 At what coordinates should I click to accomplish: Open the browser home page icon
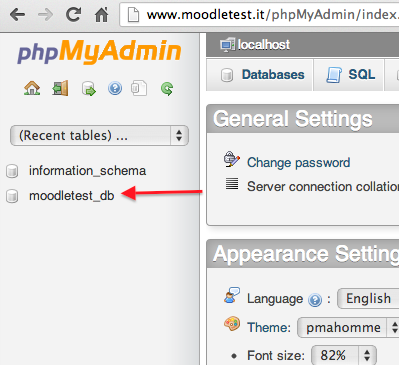coord(101,15)
